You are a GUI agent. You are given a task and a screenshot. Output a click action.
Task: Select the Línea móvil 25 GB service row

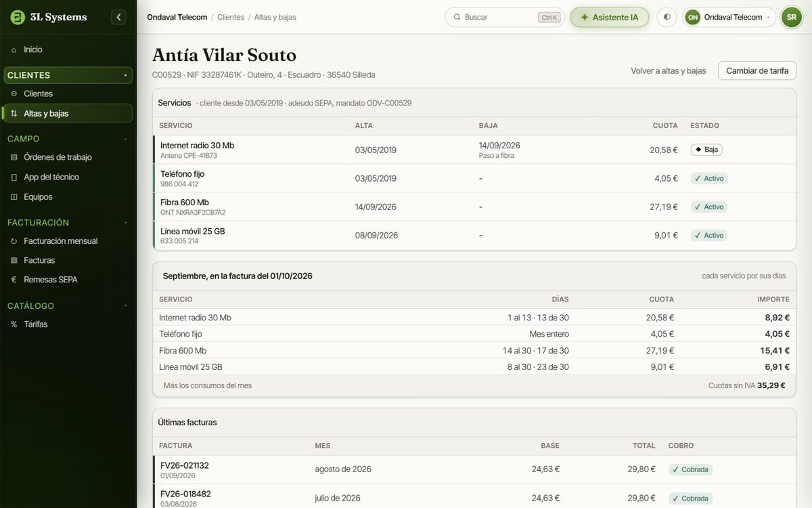(474, 235)
